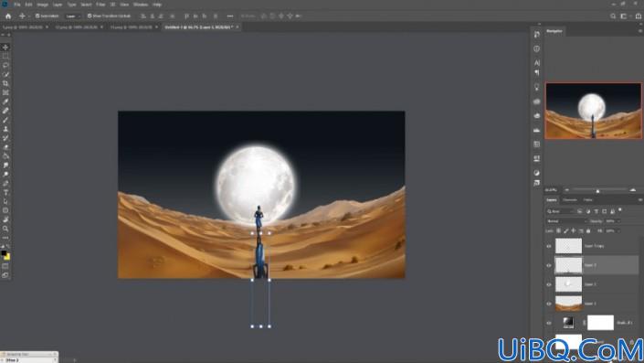Select the moon layer thumbnail
This screenshot has height=363, width=644.
568,284
